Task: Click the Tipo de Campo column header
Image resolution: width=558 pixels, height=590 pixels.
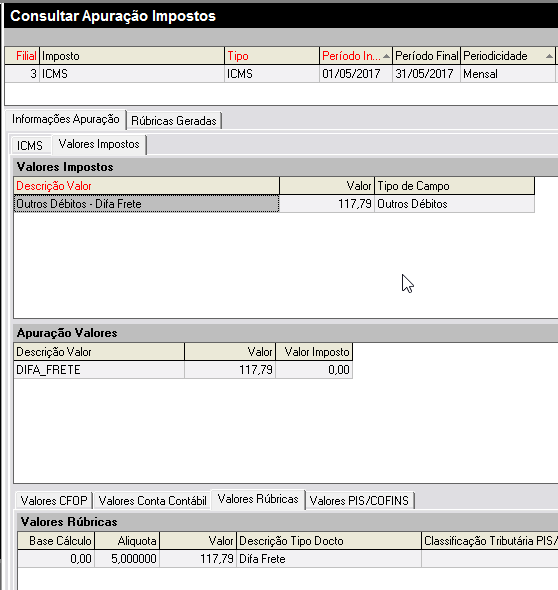Action: pyautogui.click(x=455, y=186)
